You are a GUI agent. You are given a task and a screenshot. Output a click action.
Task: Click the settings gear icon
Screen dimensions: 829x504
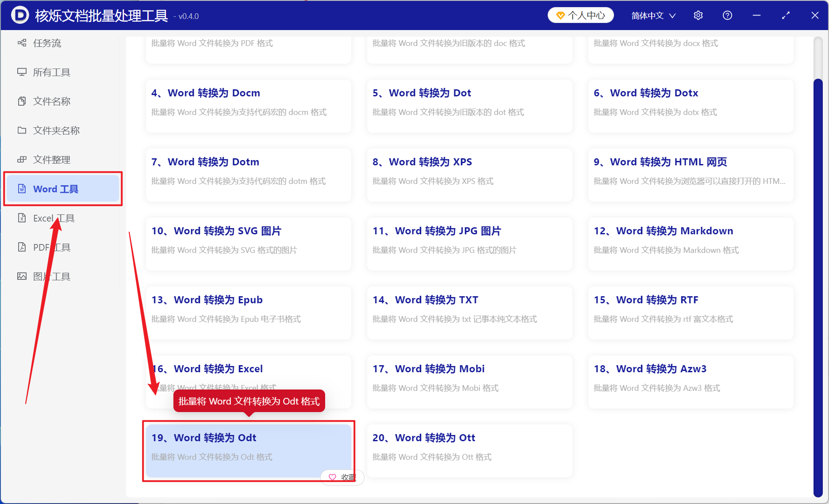click(698, 15)
